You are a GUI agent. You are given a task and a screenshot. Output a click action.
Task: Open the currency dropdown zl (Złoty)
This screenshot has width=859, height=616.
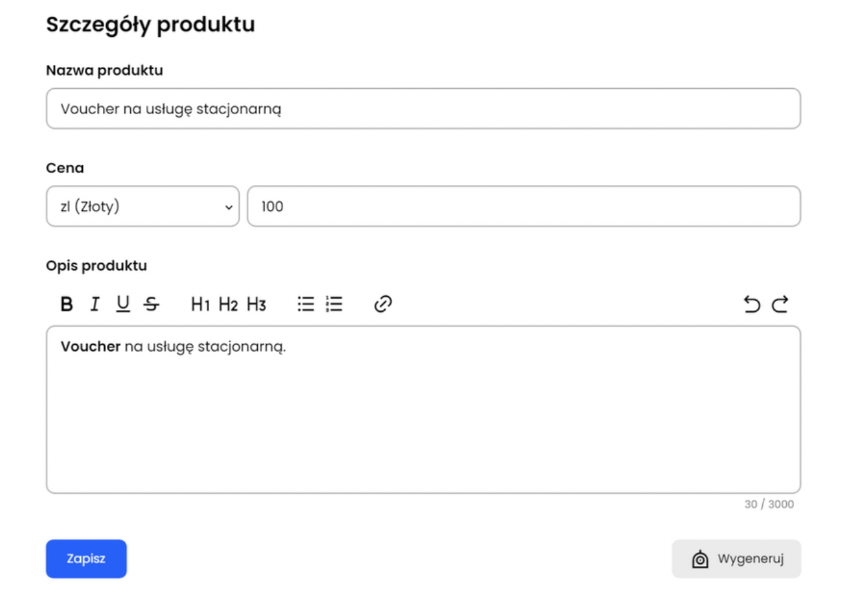click(x=143, y=206)
